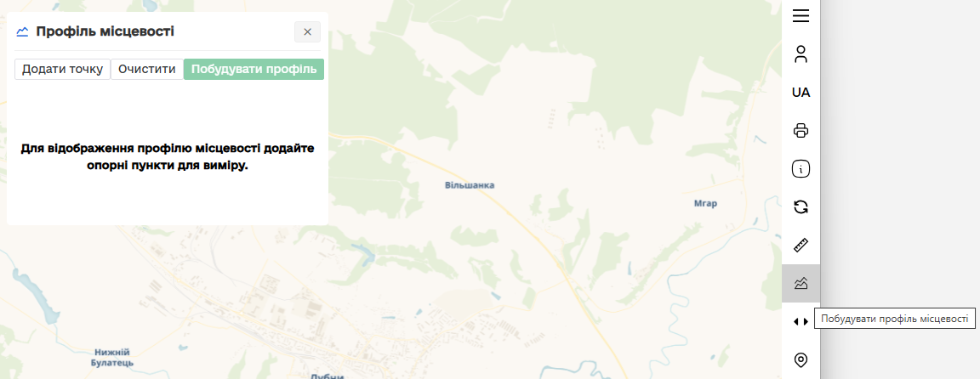Open the hamburger menu
Screen dimensions: 980x379
coord(801,16)
